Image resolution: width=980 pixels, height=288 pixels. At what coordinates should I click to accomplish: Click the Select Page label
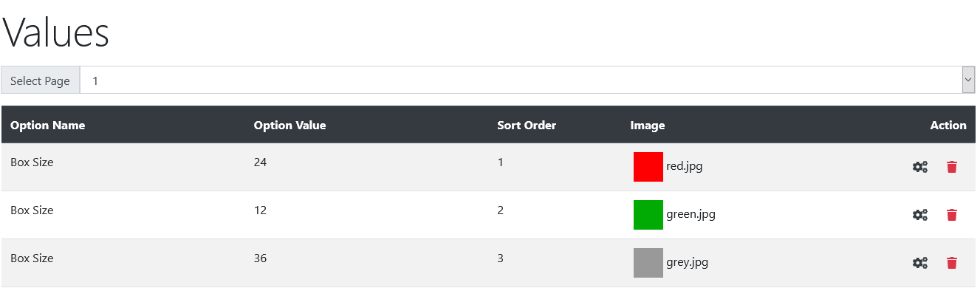[x=40, y=80]
